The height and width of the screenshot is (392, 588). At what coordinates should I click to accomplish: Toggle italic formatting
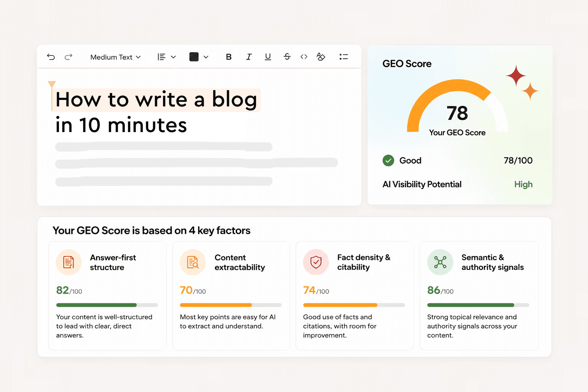(x=249, y=57)
